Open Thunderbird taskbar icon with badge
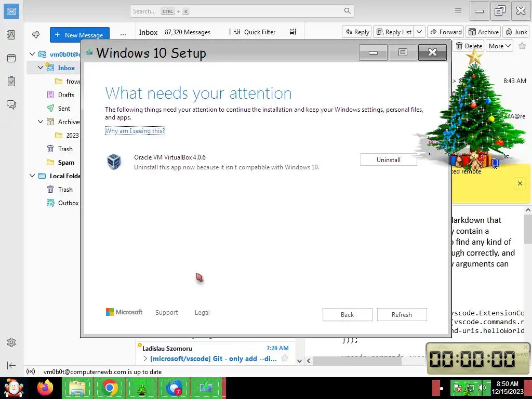This screenshot has height=399, width=532. tap(174, 388)
